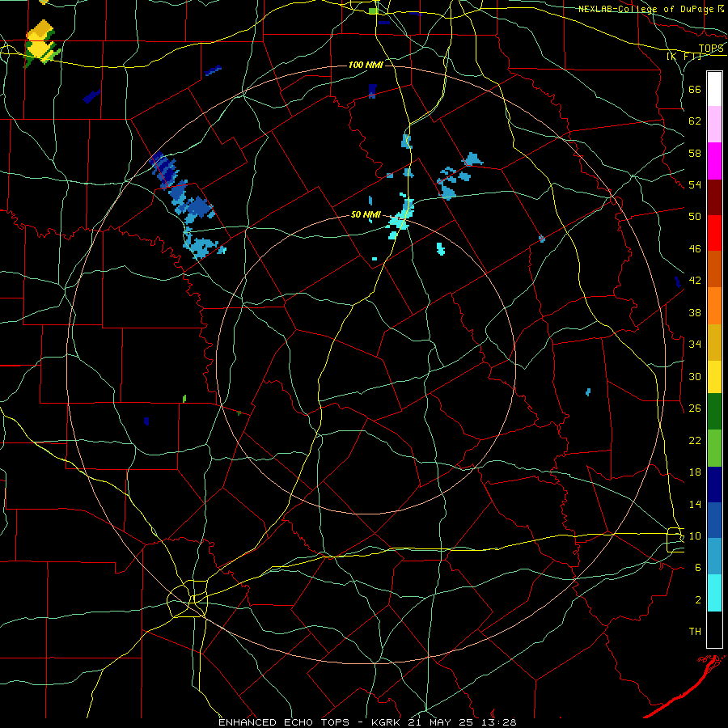Click the 14 value on the legend
Image resolution: width=728 pixels, height=728 pixels.
[x=695, y=504]
